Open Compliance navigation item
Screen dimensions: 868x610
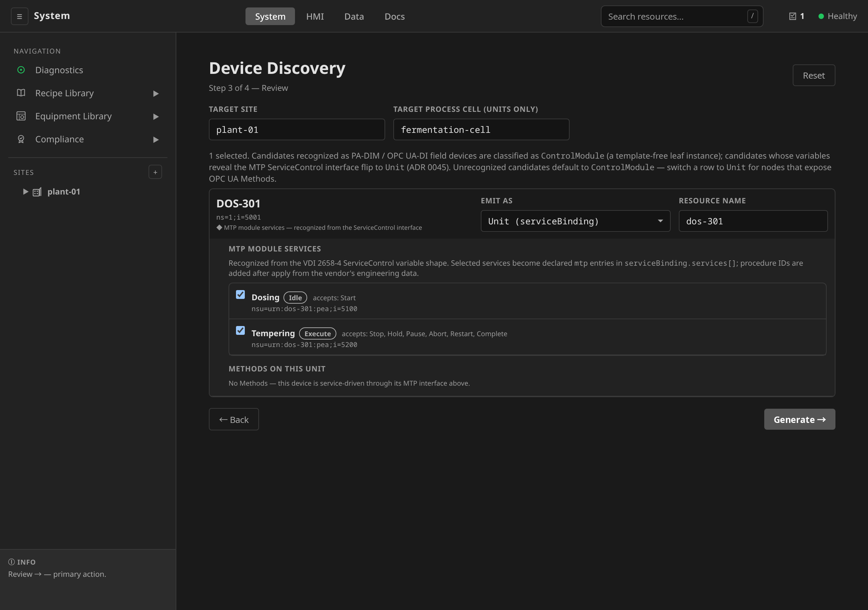point(88,139)
